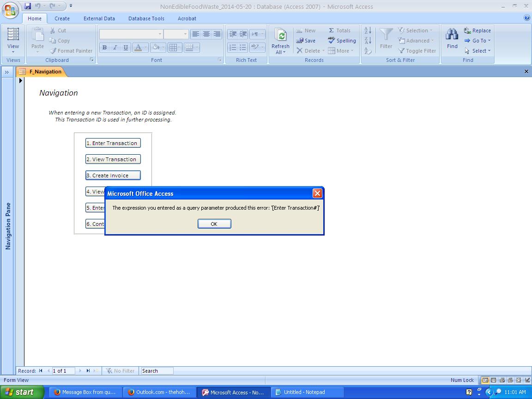
Task: Click the 3. Create Invoice button
Action: (x=113, y=175)
